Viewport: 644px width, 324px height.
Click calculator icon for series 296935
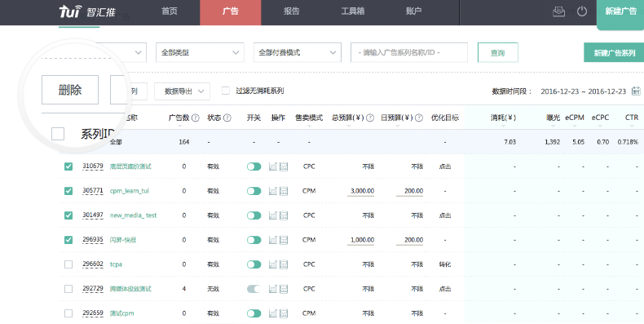284,240
